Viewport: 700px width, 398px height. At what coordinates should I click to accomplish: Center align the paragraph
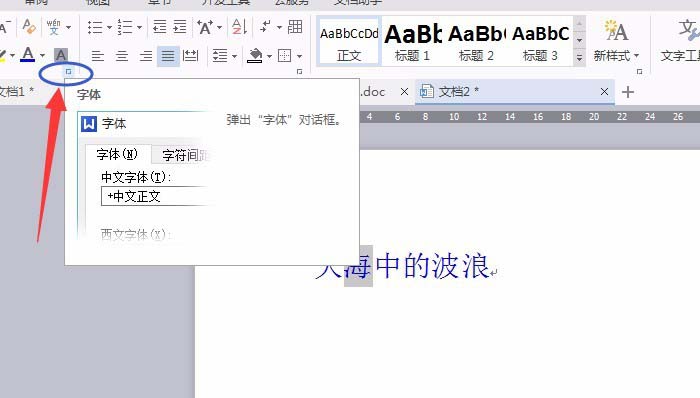pos(121,56)
